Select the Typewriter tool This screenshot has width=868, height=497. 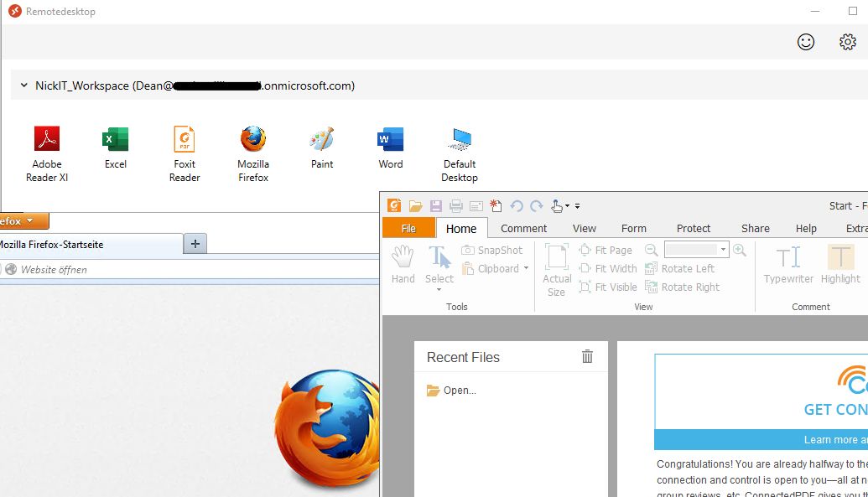[788, 265]
